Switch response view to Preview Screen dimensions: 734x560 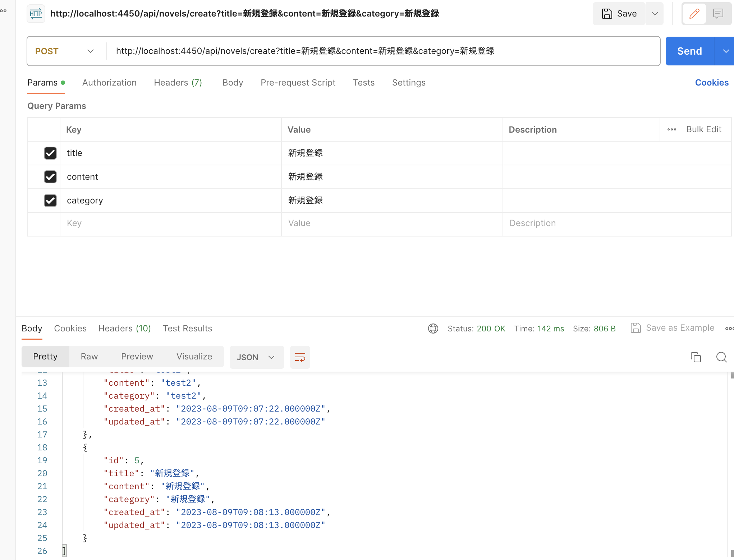click(137, 357)
